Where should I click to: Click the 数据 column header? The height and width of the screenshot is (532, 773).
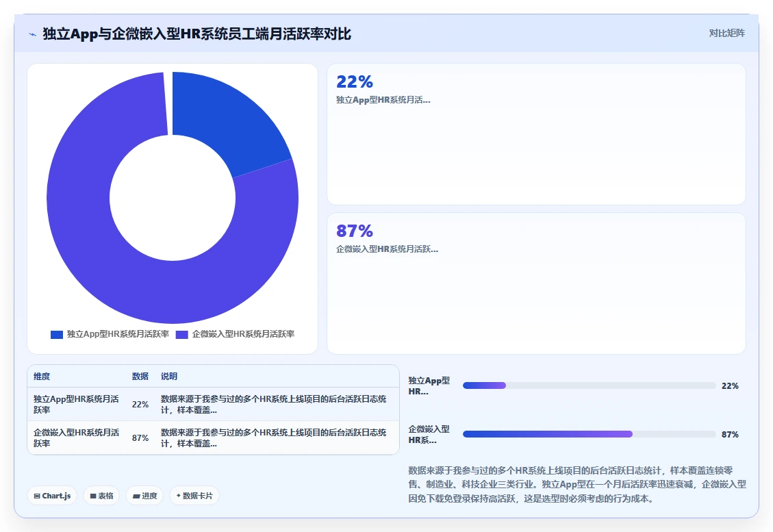[x=140, y=377]
